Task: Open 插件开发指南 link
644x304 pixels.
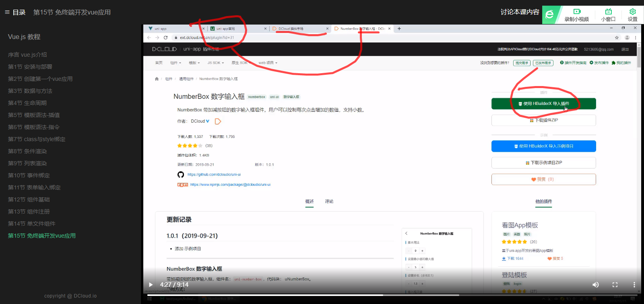Action: pos(573,63)
